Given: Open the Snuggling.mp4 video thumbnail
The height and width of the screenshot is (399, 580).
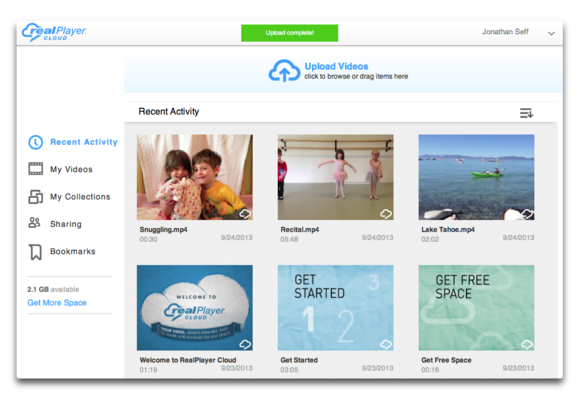Looking at the screenshot, I should 195,177.
